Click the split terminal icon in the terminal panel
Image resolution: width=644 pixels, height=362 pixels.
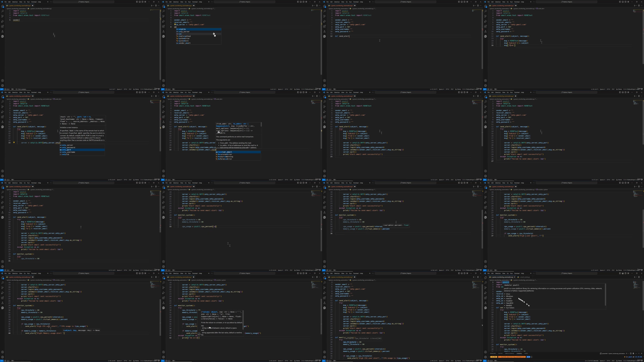click(631, 354)
